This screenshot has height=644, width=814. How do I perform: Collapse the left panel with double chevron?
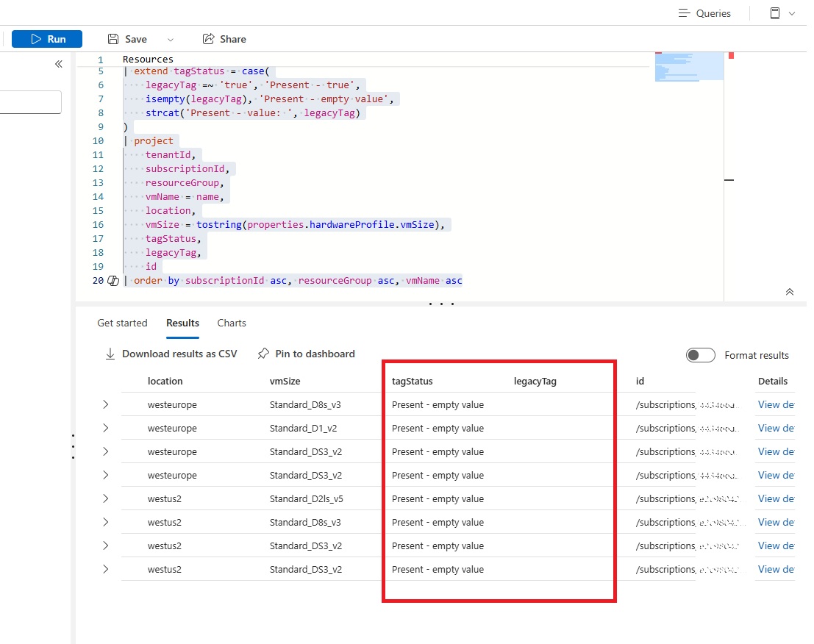click(x=59, y=64)
